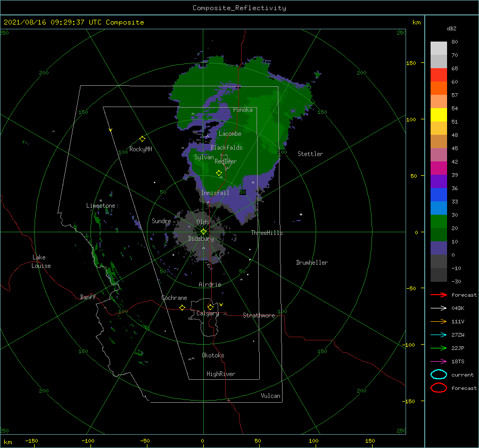Viewport: 479px width, 448px height.
Task: Click the Olds city label
Action: 203,222
